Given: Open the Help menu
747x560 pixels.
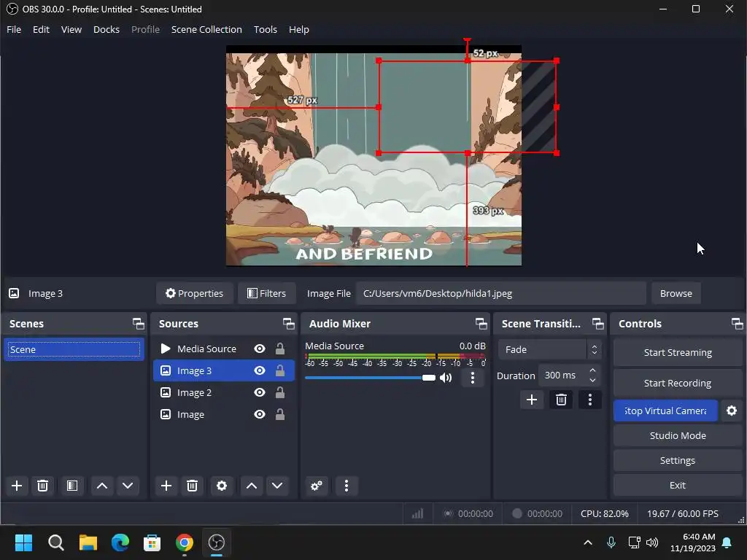Looking at the screenshot, I should coord(298,29).
